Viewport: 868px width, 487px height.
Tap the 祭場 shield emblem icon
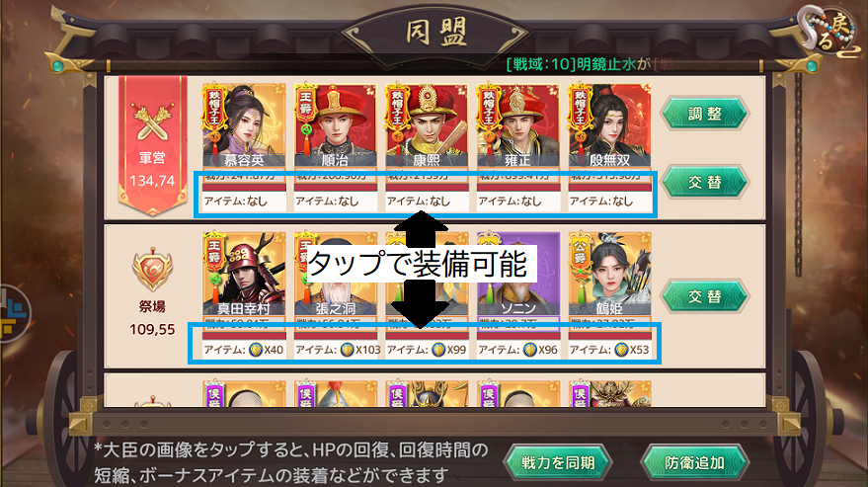coord(152,271)
